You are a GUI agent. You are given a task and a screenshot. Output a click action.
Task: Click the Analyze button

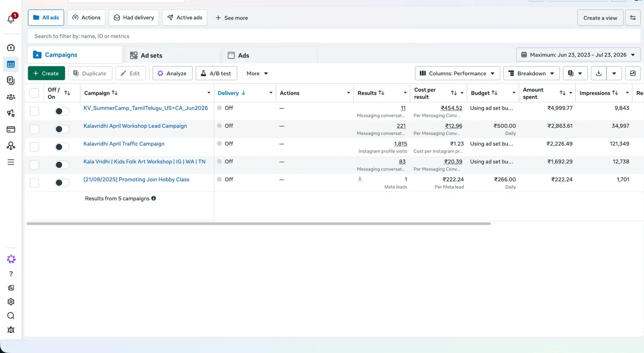pyautogui.click(x=172, y=73)
